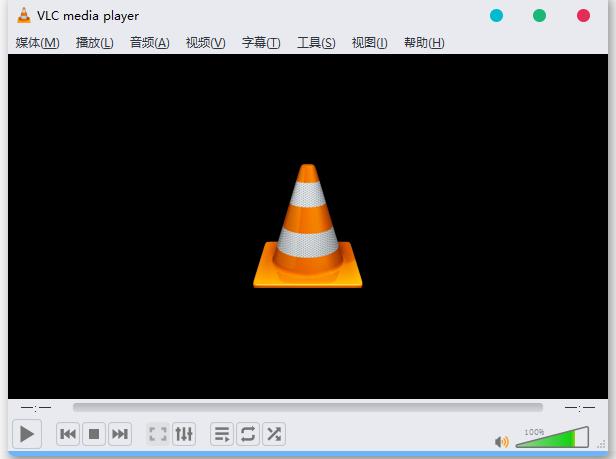Click the playback seek bar

point(308,408)
